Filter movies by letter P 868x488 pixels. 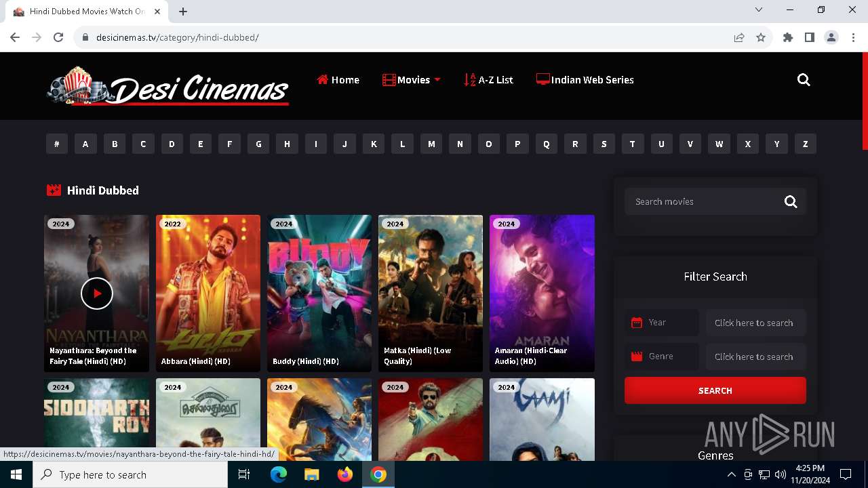(x=517, y=144)
